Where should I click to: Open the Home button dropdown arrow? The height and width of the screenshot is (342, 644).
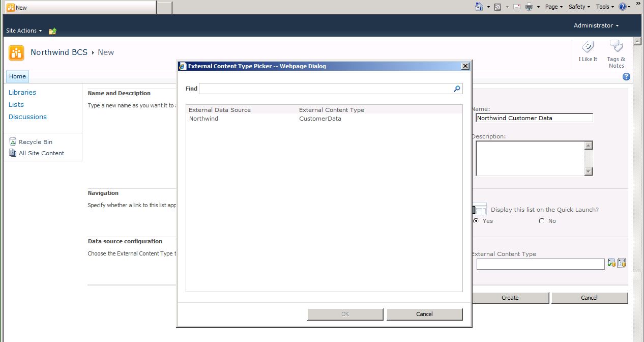(488, 7)
